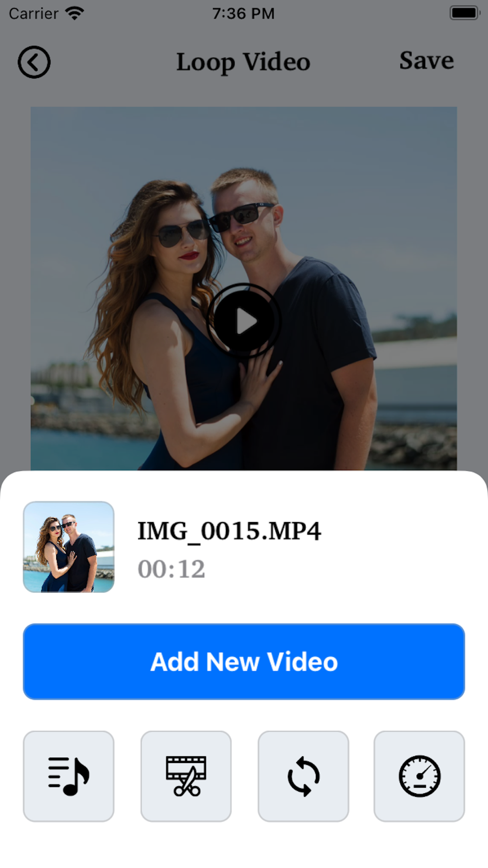The width and height of the screenshot is (488, 868).
Task: Tap the Add New Video button
Action: click(244, 661)
